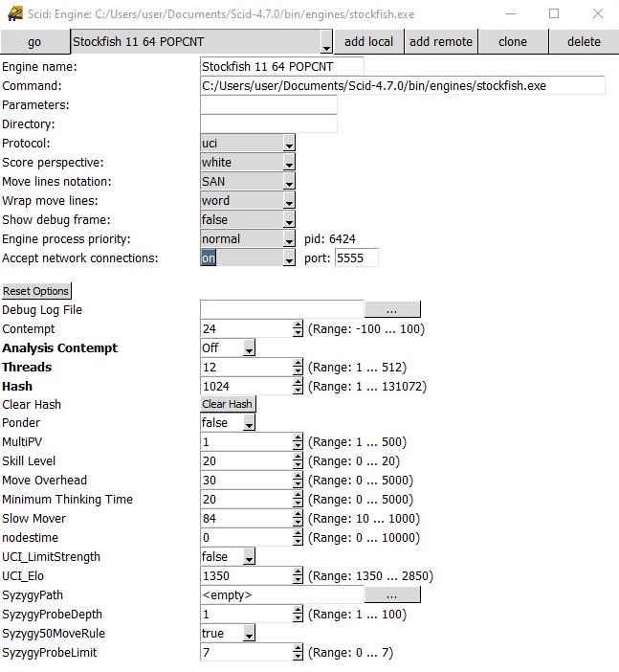The height and width of the screenshot is (672, 619).
Task: Click the MultiPV value field
Action: pyautogui.click(x=246, y=442)
